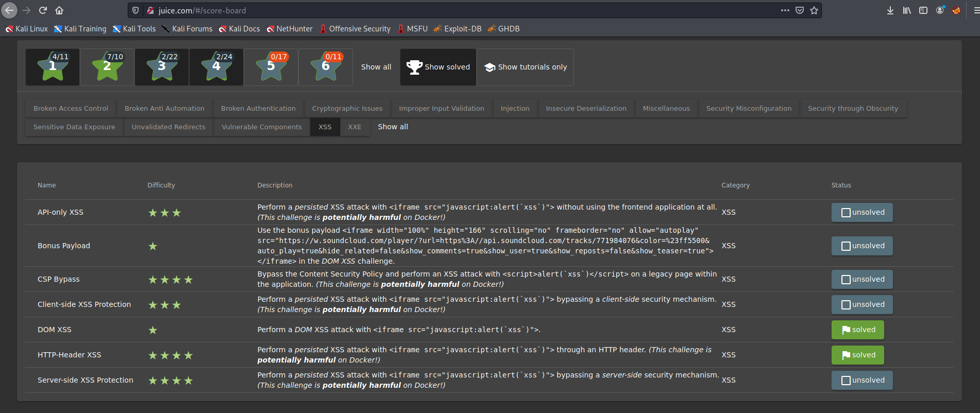Toggle Show tutorials only
This screenshot has width=980, height=413.
pos(525,67)
